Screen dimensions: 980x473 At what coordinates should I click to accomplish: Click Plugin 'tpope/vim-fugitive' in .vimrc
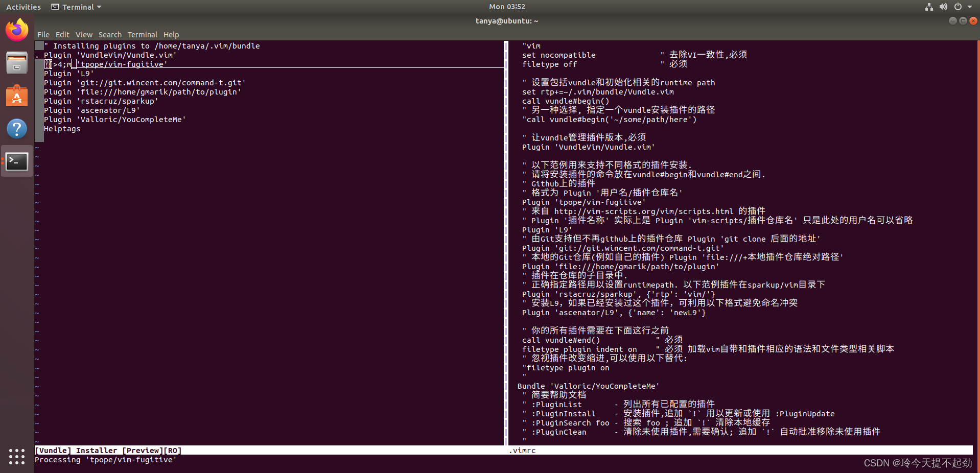point(584,202)
